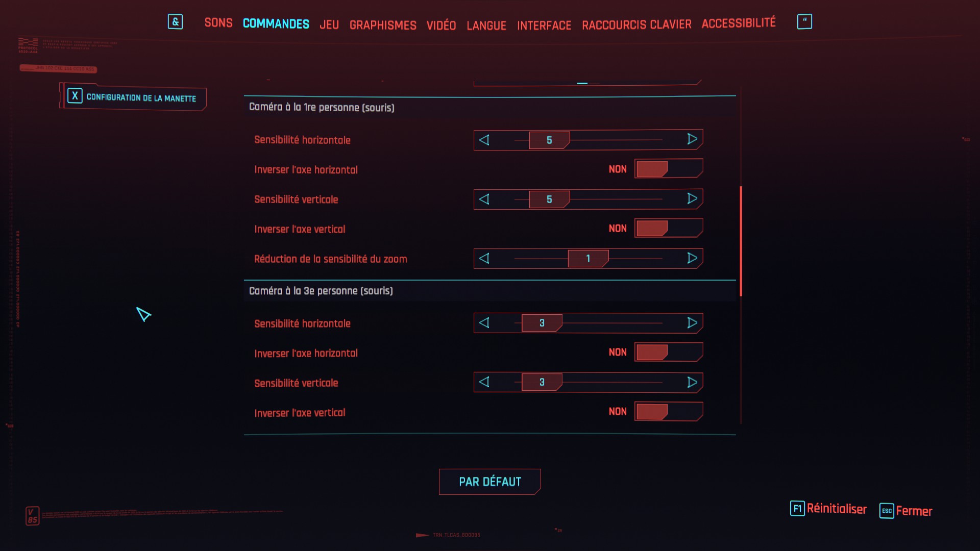Toggle first-person Inverser l'axe vertical switch

pos(668,229)
